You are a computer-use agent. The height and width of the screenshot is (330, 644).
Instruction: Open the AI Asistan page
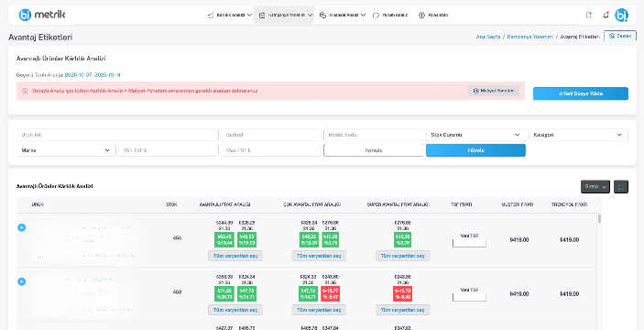click(433, 16)
